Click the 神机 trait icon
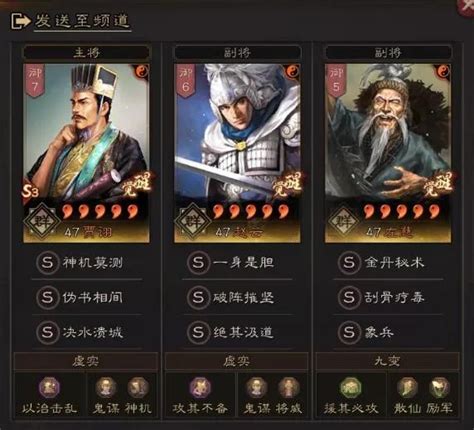474x430 pixels. [x=138, y=387]
